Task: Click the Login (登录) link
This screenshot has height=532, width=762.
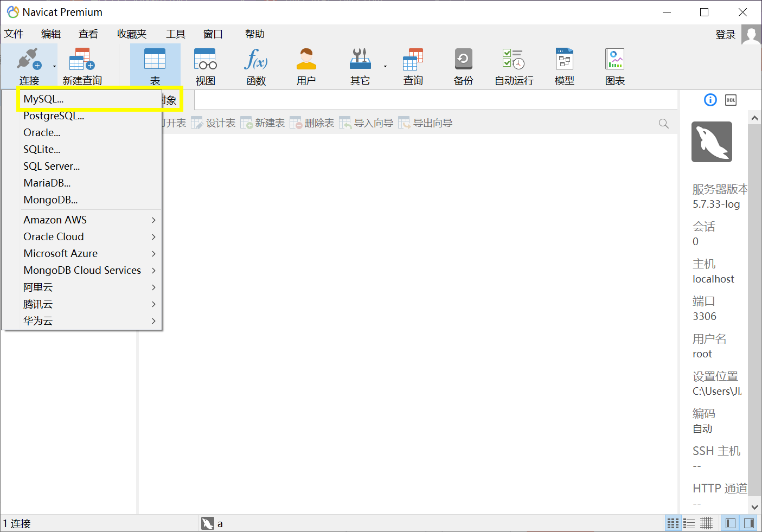Action: pos(726,35)
